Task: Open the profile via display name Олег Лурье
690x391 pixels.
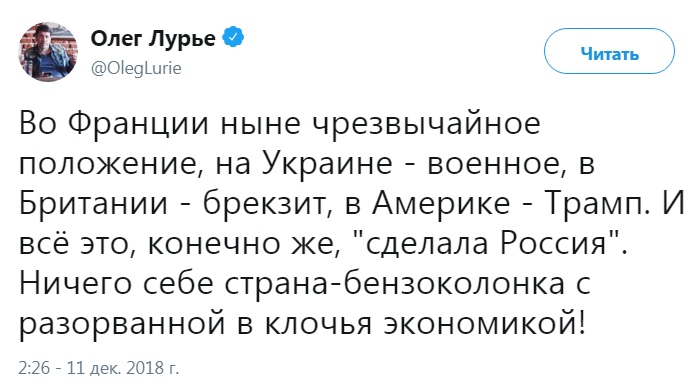Action: click(153, 38)
